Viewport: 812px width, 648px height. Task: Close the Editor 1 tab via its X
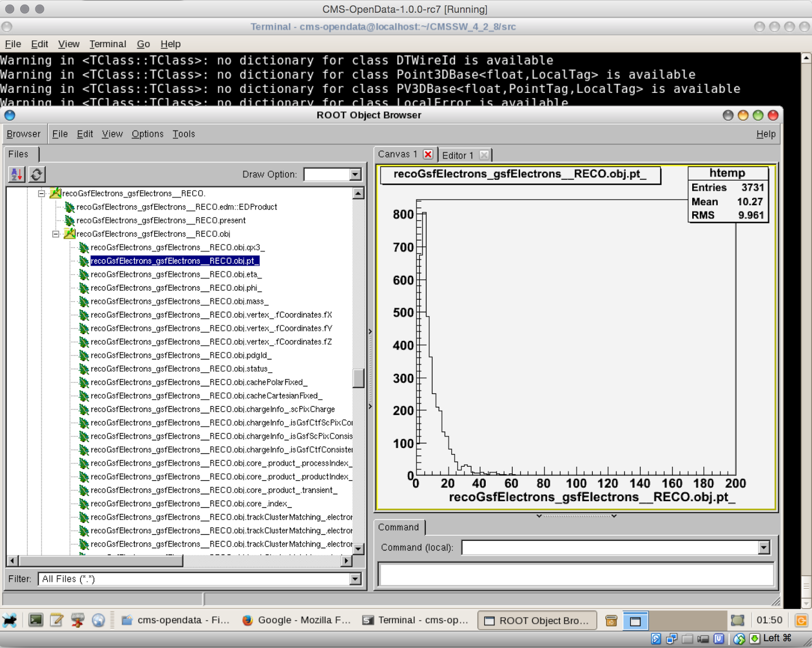[484, 155]
